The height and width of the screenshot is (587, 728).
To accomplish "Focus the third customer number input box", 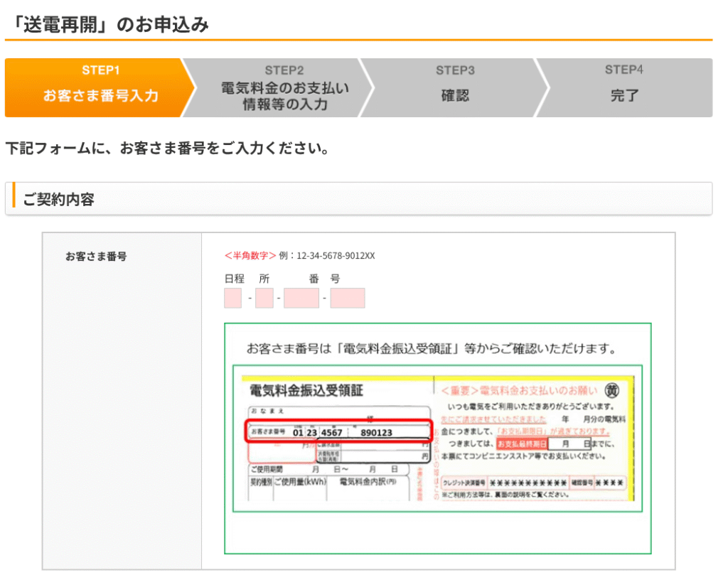I will tap(301, 298).
